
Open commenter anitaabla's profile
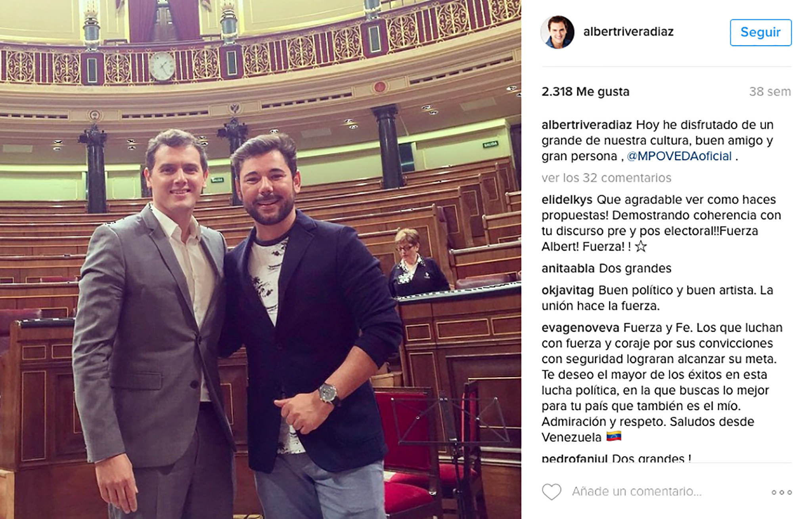point(568,268)
